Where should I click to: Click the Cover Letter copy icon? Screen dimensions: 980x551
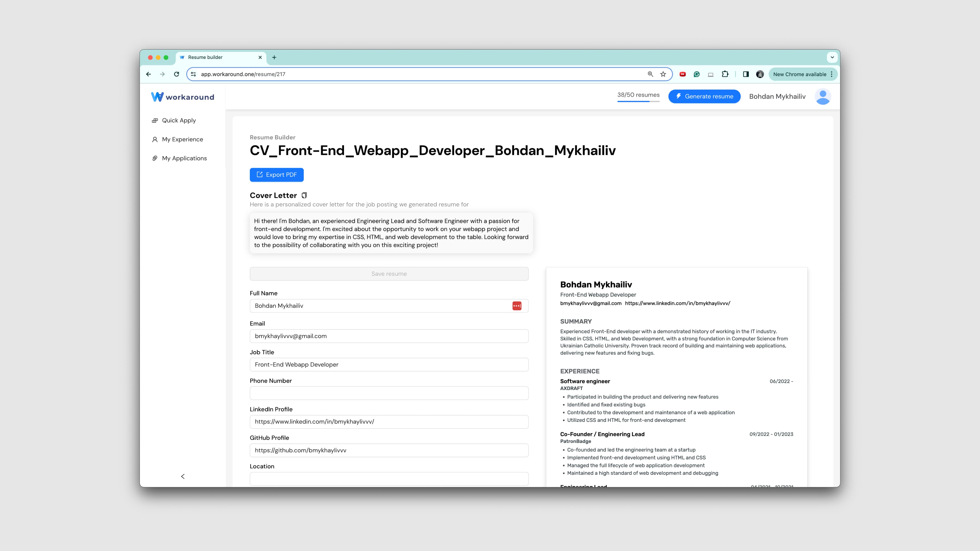coord(304,195)
